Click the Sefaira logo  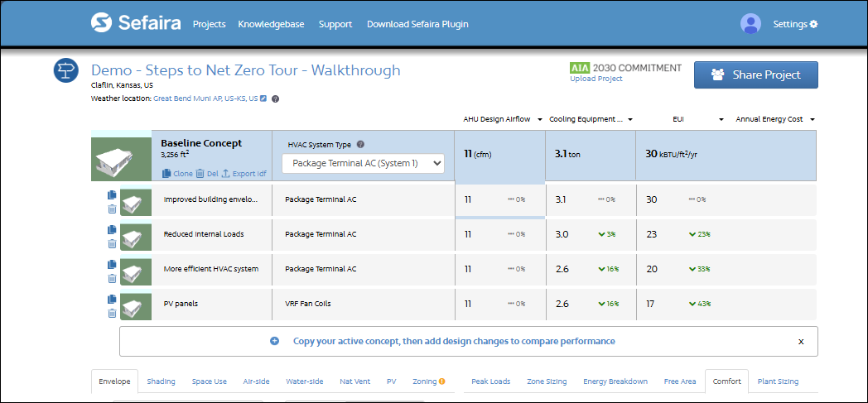coord(136,23)
